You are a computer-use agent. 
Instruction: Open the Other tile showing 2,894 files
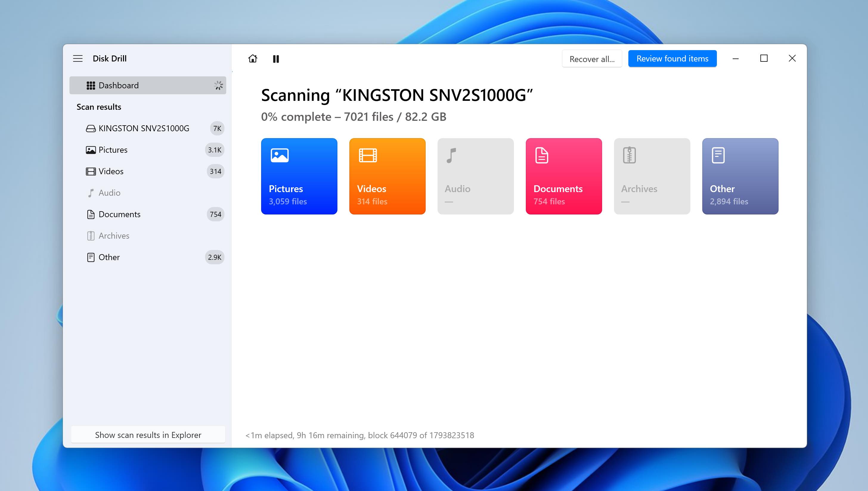tap(740, 176)
